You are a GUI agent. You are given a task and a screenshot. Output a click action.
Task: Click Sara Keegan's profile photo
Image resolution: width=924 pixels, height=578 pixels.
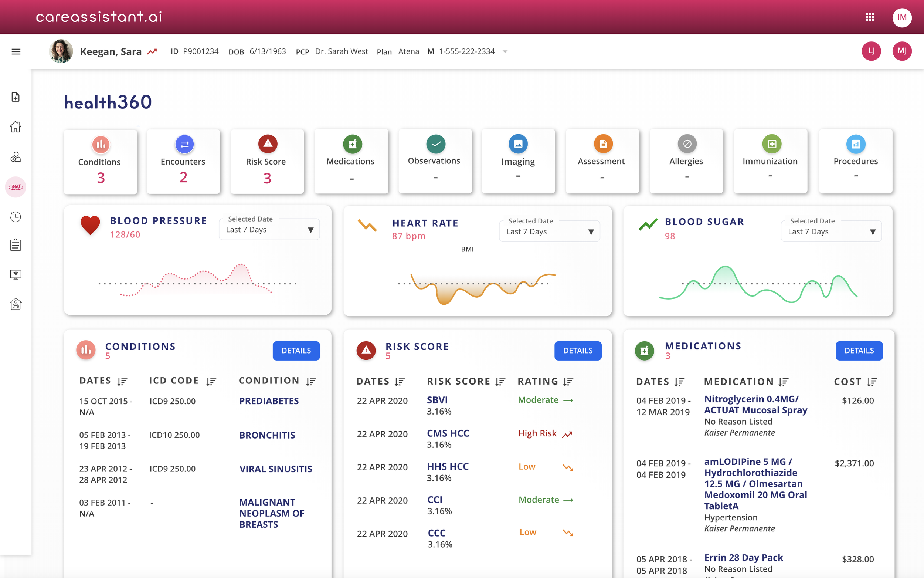click(x=61, y=51)
